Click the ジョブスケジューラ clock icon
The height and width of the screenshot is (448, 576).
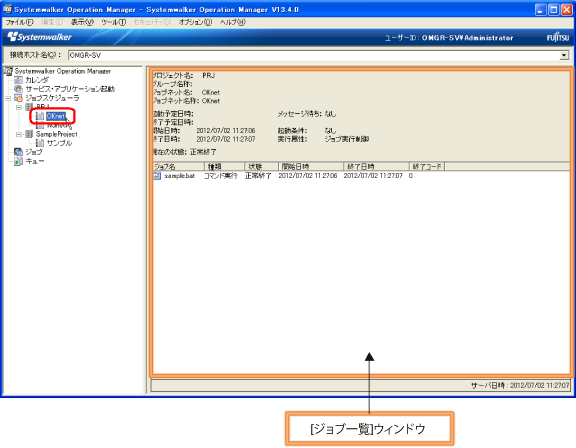18,98
